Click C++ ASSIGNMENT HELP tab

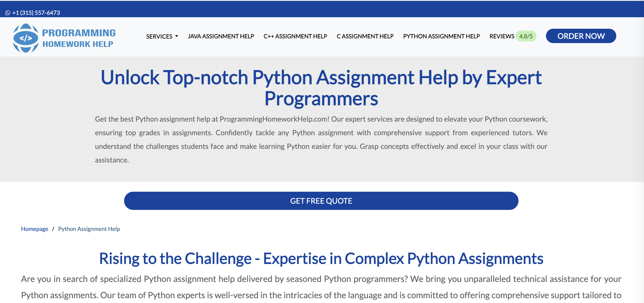[x=296, y=36]
